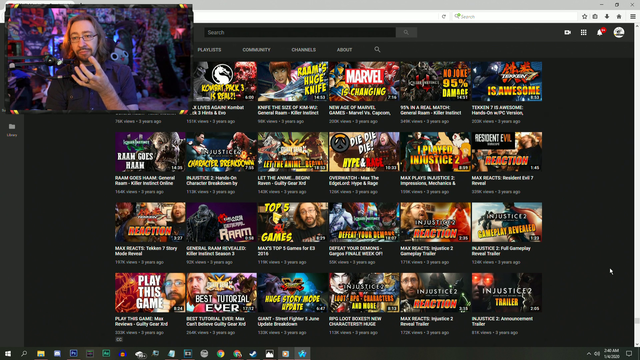
Task: Open 'MAX REACTS: Tekken 7 Story Mode Reveal' title
Action: point(146,251)
